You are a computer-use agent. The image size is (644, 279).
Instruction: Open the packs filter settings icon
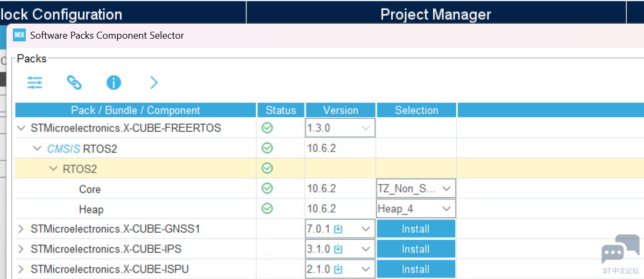click(x=34, y=83)
